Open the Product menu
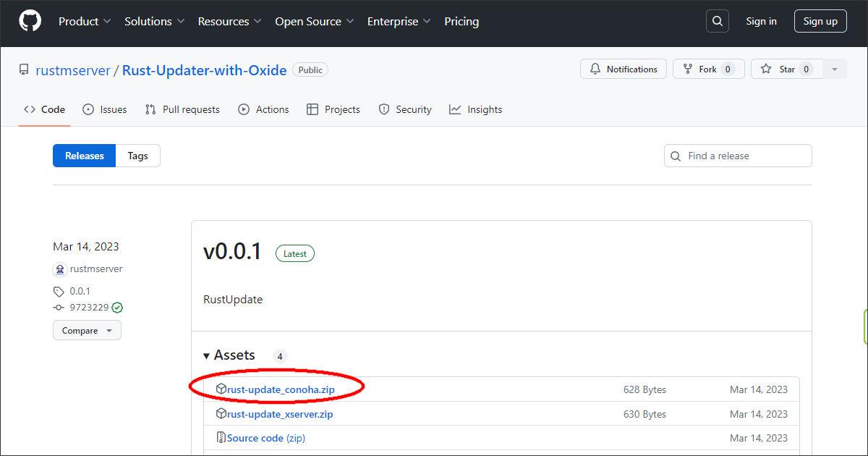The width and height of the screenshot is (868, 456). pos(85,21)
